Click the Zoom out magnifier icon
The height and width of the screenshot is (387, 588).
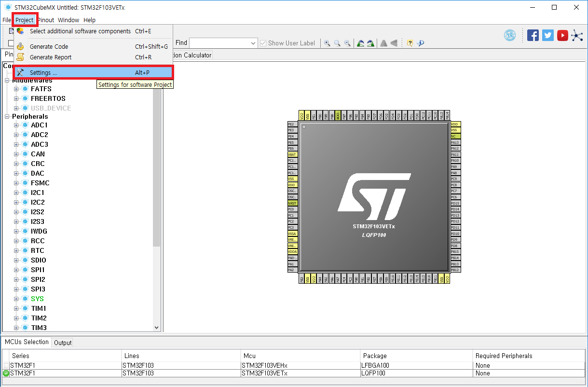[x=347, y=43]
